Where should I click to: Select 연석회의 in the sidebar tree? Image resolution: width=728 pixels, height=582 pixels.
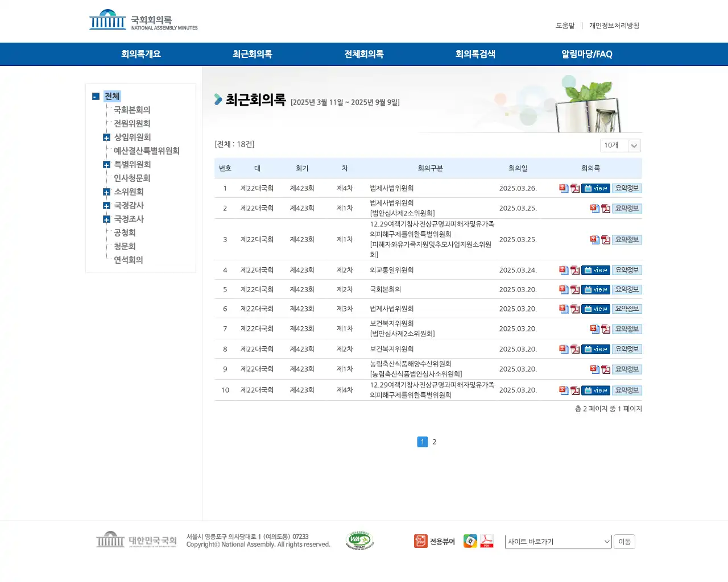coord(129,260)
